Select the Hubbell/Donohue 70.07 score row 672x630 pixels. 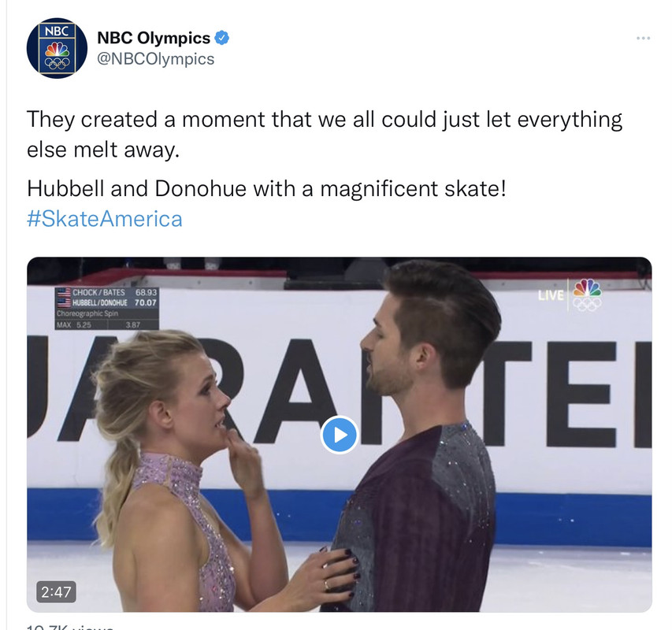pyautogui.click(x=107, y=303)
